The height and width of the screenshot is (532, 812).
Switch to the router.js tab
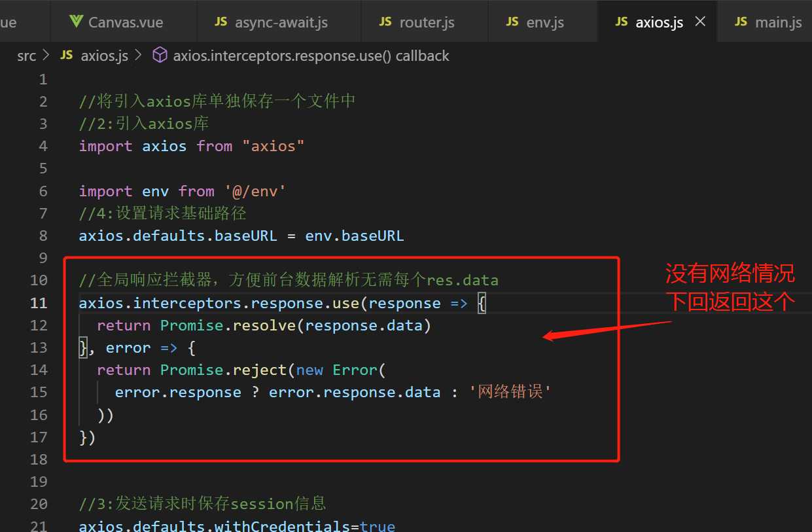[424, 22]
